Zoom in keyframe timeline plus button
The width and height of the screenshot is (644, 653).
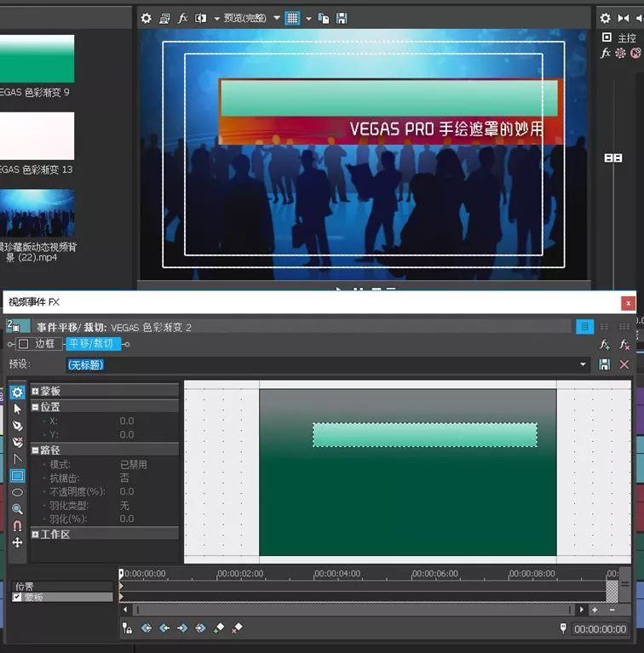(x=595, y=610)
